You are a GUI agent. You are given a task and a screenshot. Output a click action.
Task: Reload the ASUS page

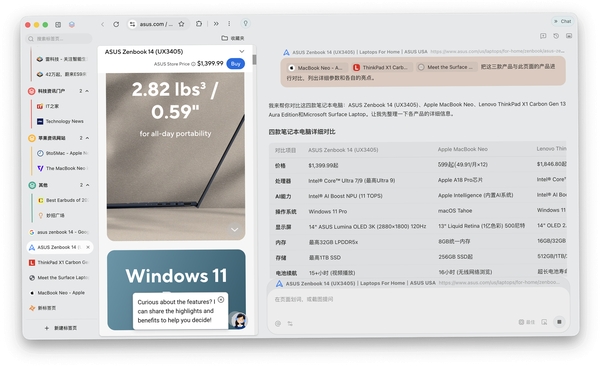click(x=116, y=24)
